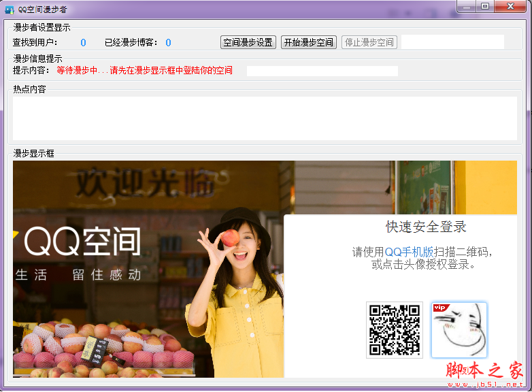Screen dimensions: 532x392
Task: Open the 空间漫步设置 settings button
Action: (x=248, y=42)
